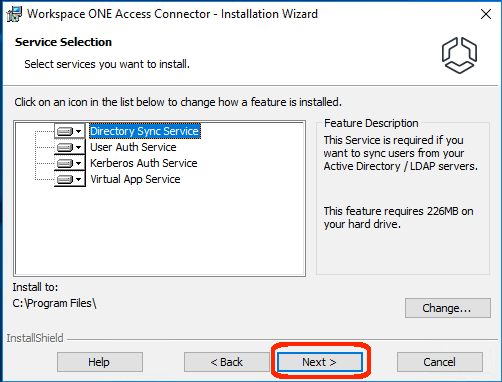Click the 'Service Selection' heading

pos(63,42)
